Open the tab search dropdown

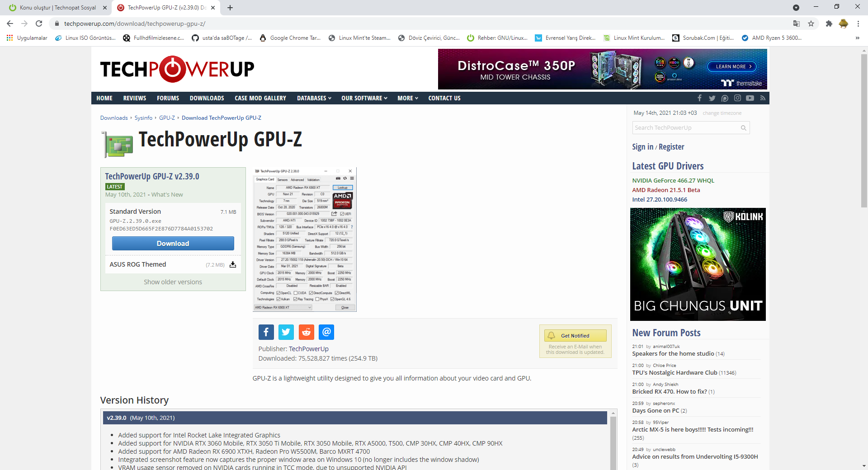796,8
